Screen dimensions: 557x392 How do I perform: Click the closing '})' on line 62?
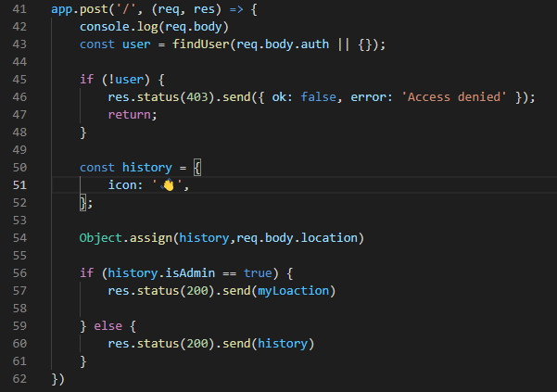click(x=57, y=379)
